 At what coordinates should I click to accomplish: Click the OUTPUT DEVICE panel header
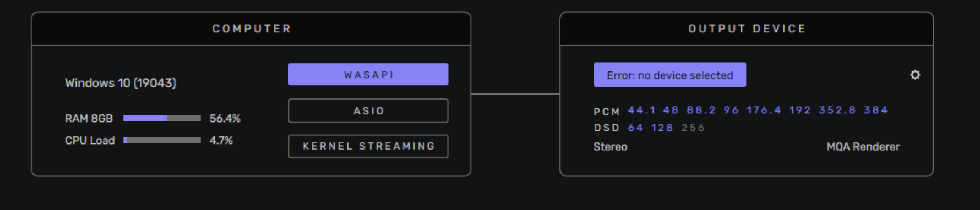747,29
